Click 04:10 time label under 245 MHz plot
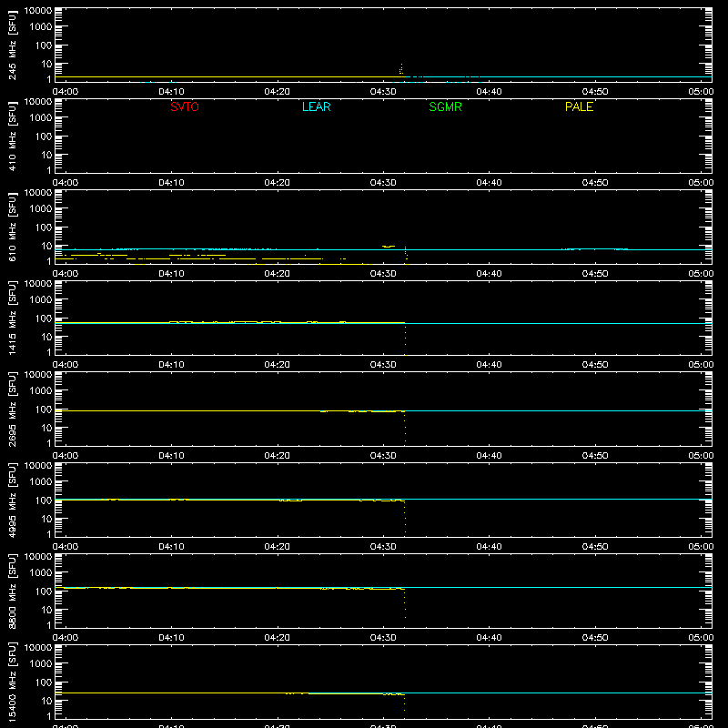Viewport: 728px width, 728px height. coord(171,92)
